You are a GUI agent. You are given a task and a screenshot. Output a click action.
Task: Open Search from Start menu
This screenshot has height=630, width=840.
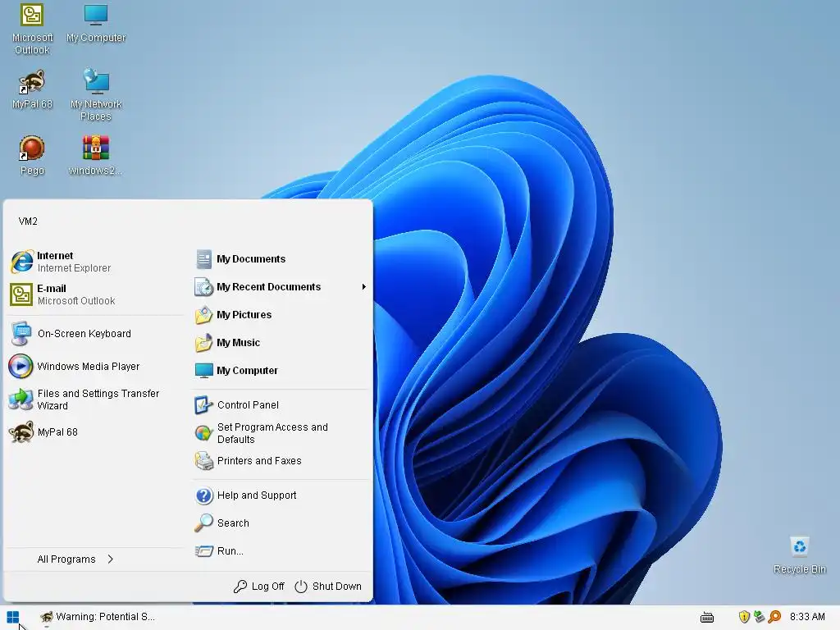281,523
